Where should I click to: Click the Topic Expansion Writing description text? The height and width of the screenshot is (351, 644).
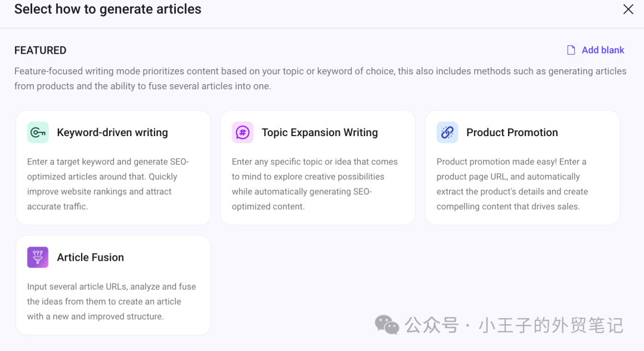coord(314,184)
